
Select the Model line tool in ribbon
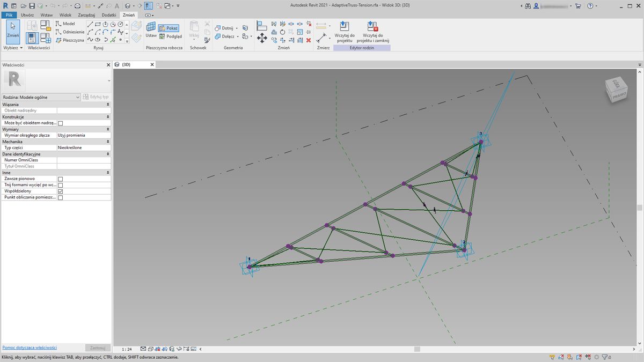tap(65, 24)
